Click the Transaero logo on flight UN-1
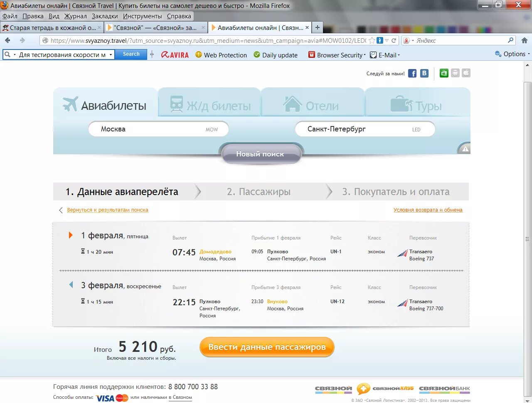 point(402,253)
